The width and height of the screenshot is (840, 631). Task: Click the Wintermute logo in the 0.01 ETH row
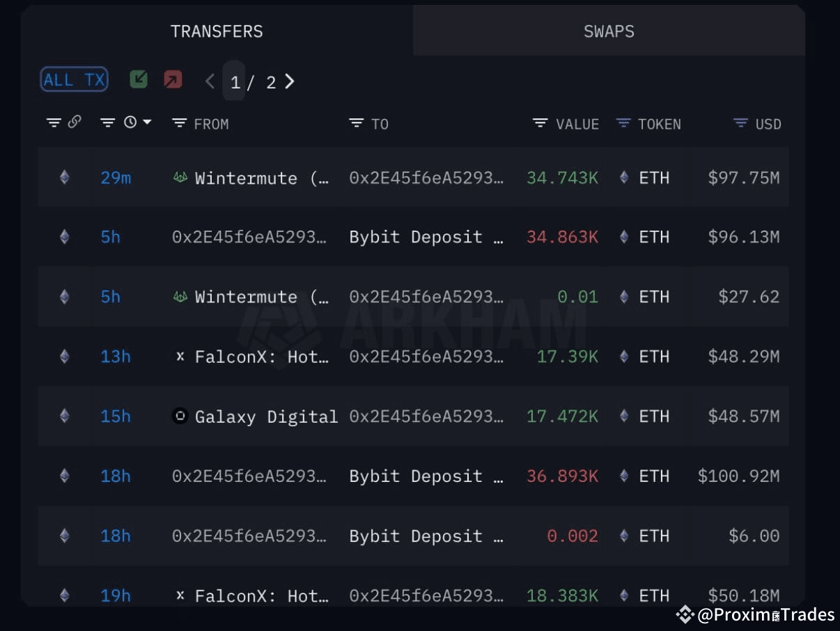pyautogui.click(x=180, y=297)
